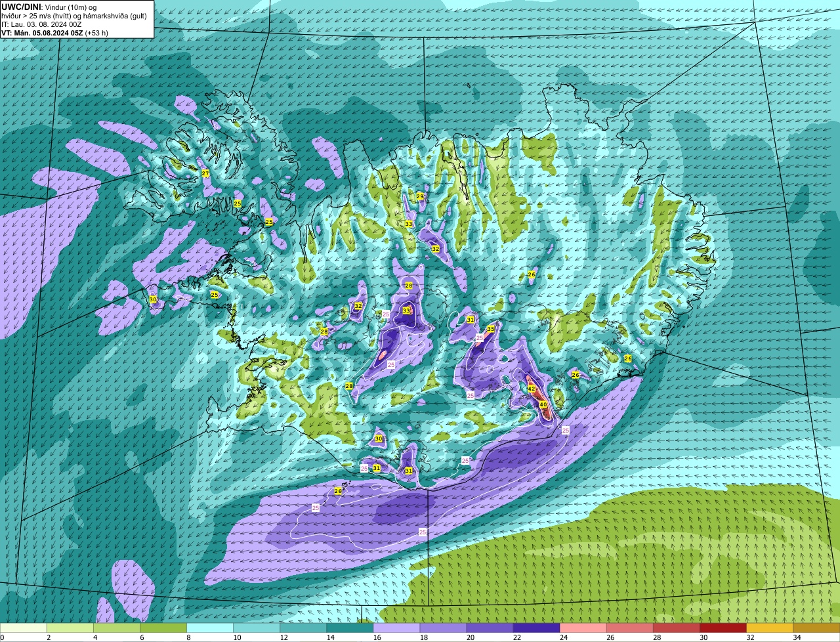
Task: Select the 24–26 m/s pink scale swatch
Action: (583, 628)
